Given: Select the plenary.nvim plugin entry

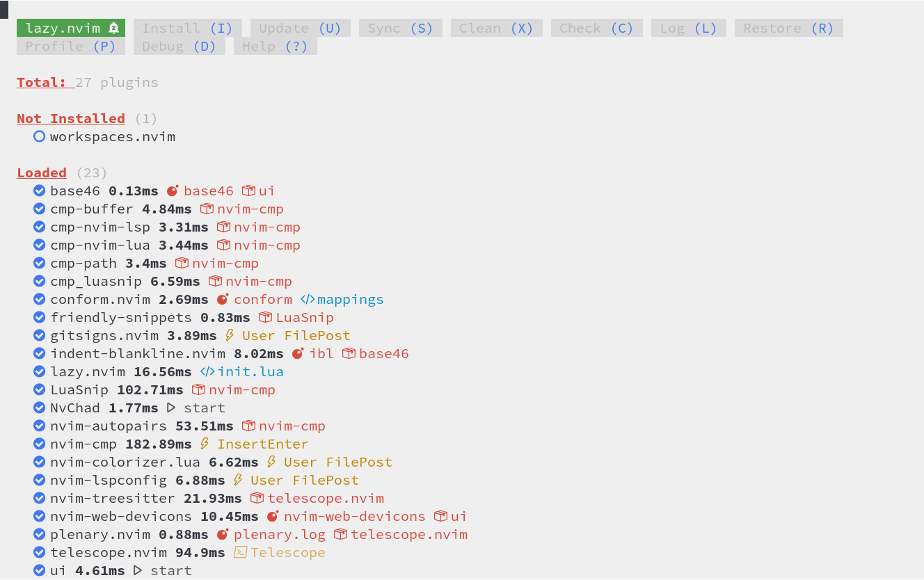Looking at the screenshot, I should (100, 534).
